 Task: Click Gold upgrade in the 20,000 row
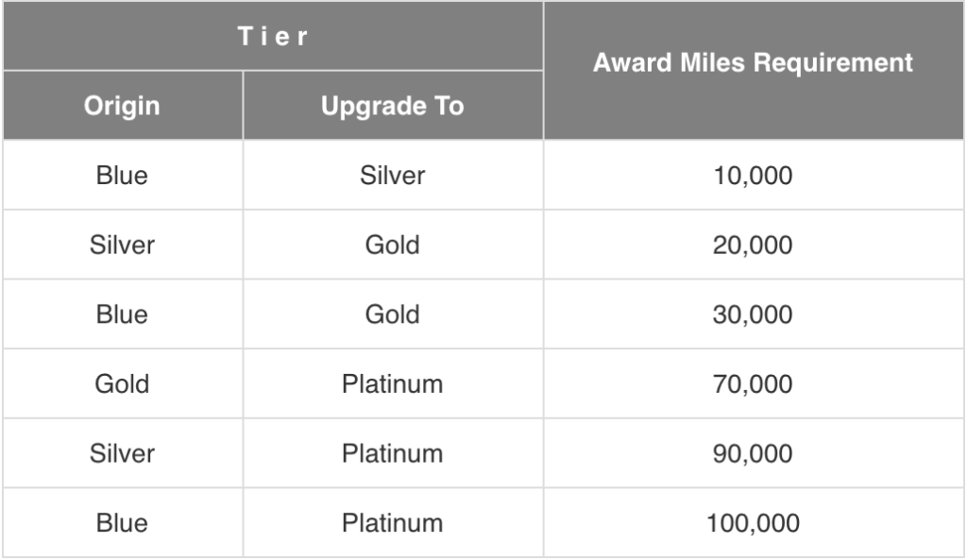[x=393, y=245]
